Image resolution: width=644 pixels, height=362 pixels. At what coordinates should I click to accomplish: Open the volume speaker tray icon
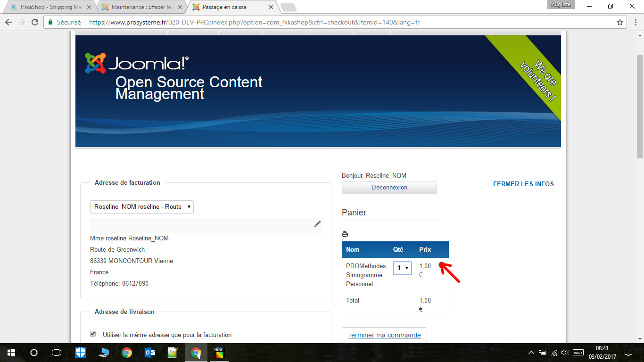pyautogui.click(x=565, y=353)
